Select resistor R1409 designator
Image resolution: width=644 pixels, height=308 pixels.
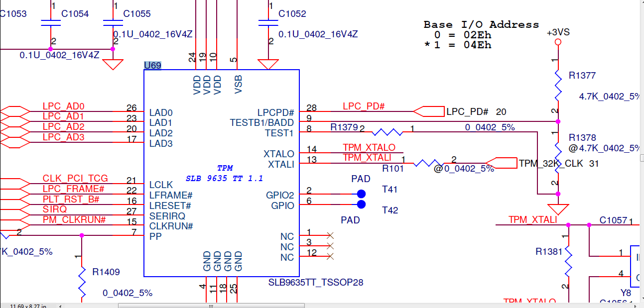(x=106, y=272)
